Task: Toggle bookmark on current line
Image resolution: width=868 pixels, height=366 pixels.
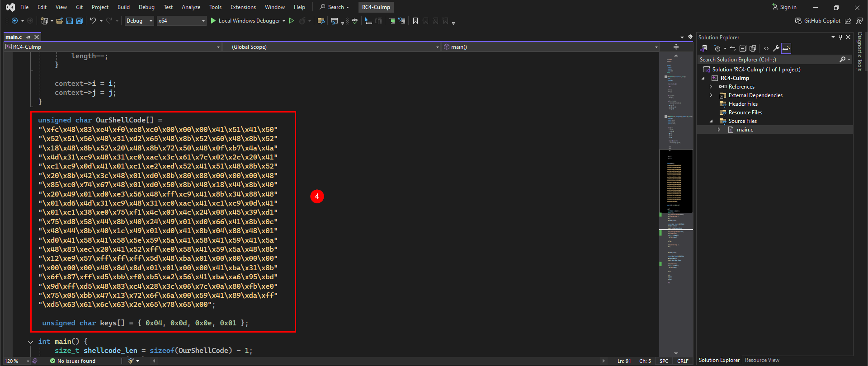Action: (x=415, y=21)
